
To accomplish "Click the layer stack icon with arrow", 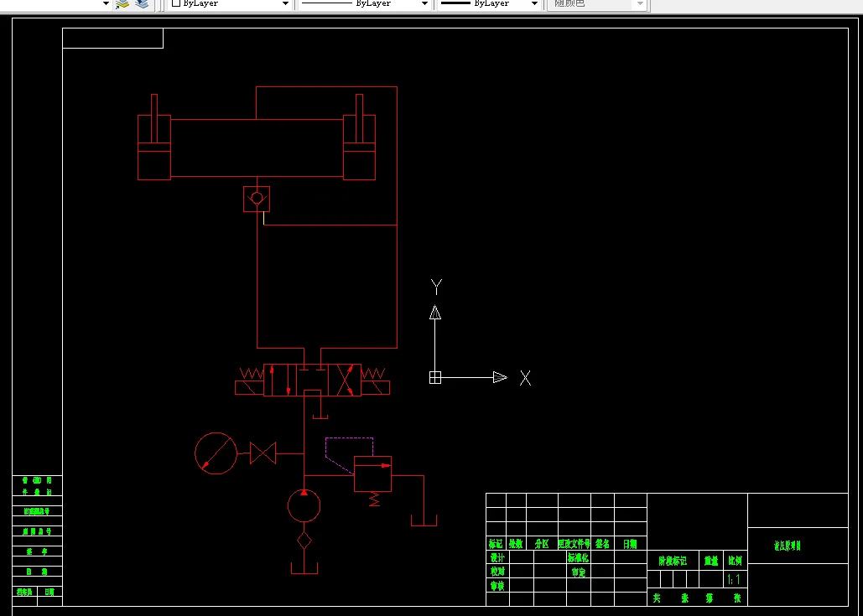I will pyautogui.click(x=122, y=4).
